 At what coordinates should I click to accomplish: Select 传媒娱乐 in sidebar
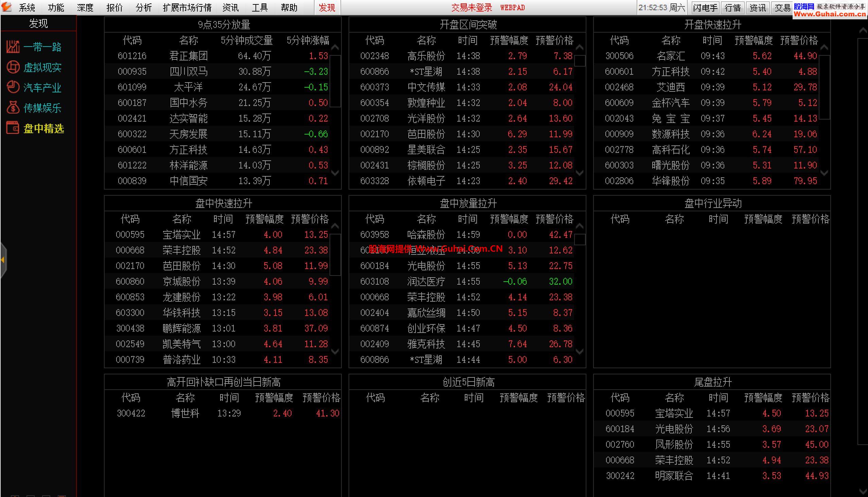[42, 108]
